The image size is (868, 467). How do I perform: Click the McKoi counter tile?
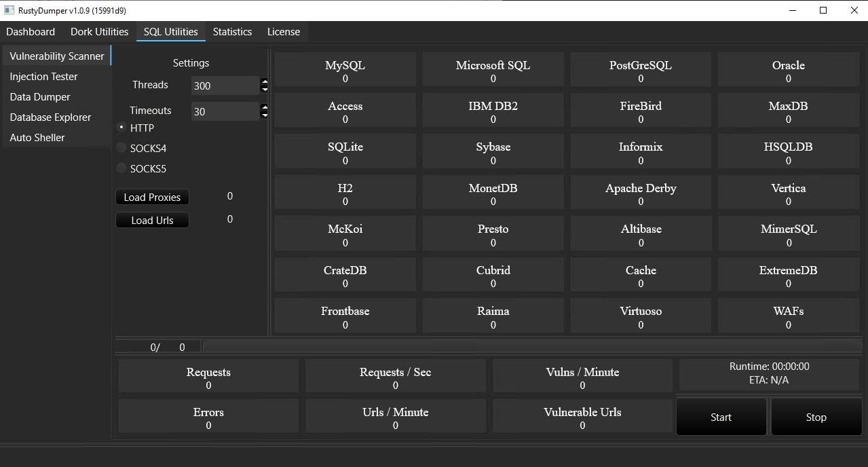[x=345, y=235]
